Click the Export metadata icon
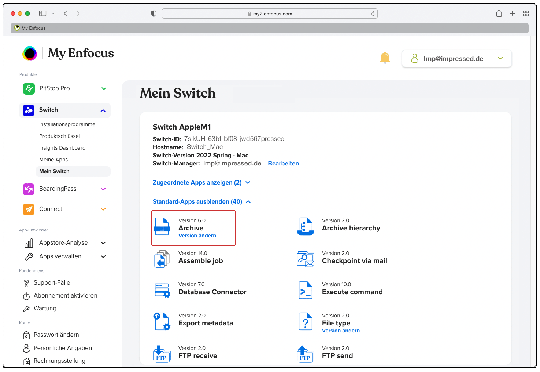 coord(162,321)
